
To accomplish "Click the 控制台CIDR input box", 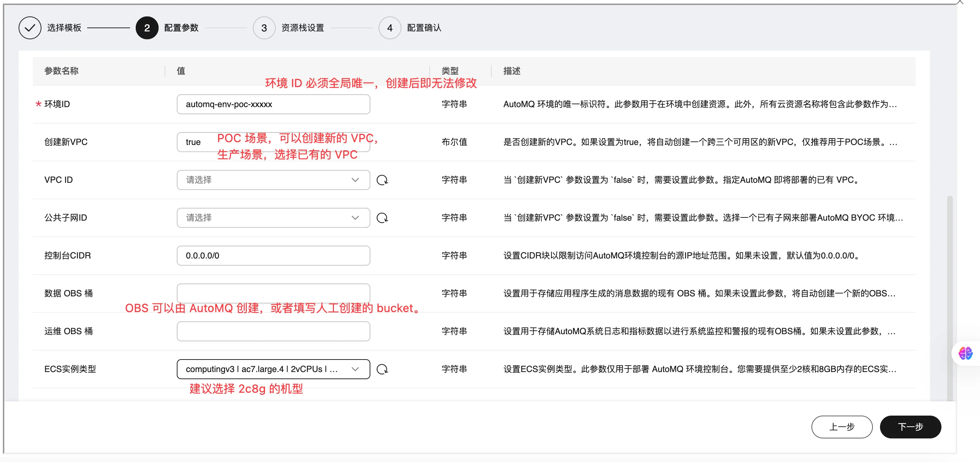I will tap(273, 256).
